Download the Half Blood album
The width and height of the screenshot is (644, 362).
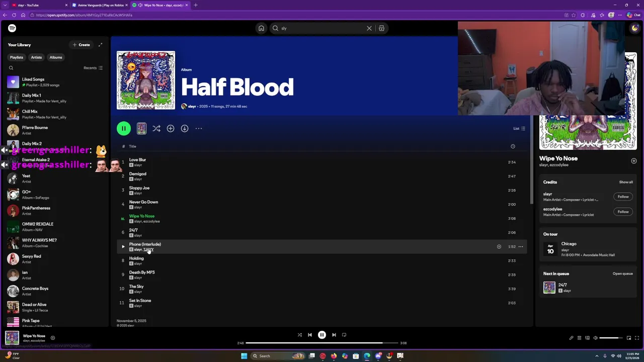click(x=185, y=129)
